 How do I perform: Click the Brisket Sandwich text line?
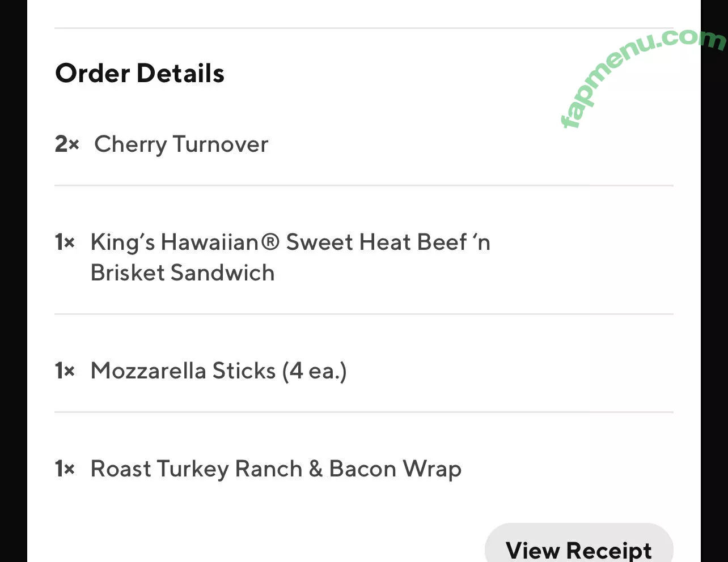183,273
